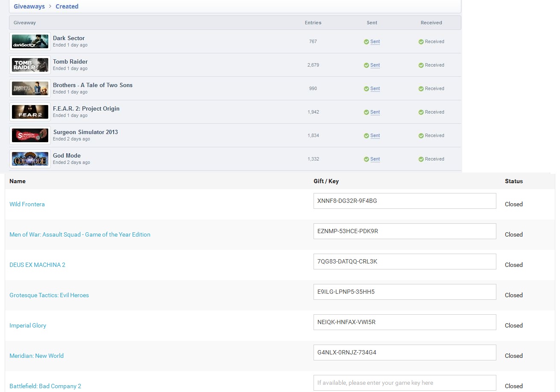560x392 pixels.
Task: Open the F.E.A.R. 2: Project Origin title
Action: [86, 108]
